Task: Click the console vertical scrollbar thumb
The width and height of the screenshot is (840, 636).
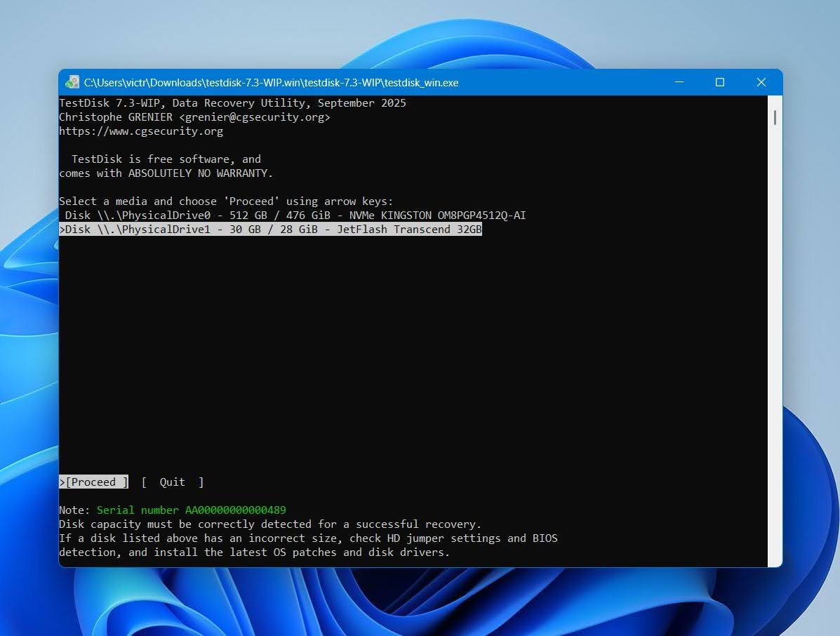Action: pyautogui.click(x=775, y=117)
